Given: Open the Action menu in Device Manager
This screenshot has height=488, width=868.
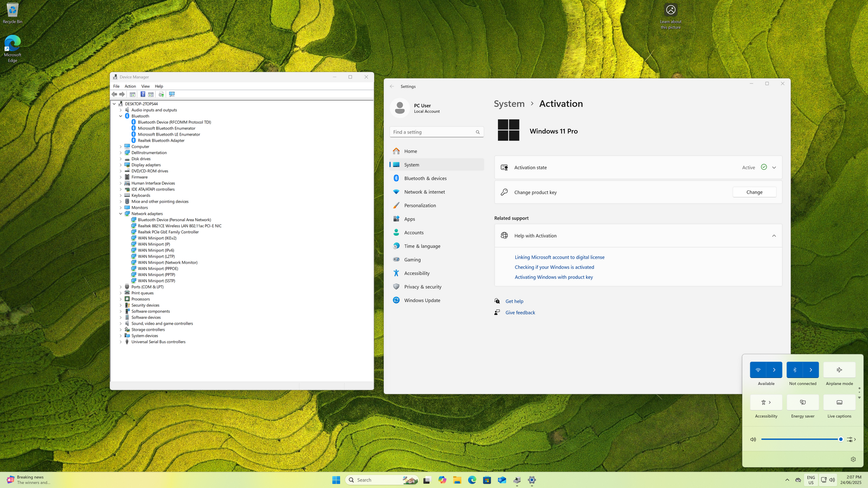Looking at the screenshot, I should pos(130,86).
